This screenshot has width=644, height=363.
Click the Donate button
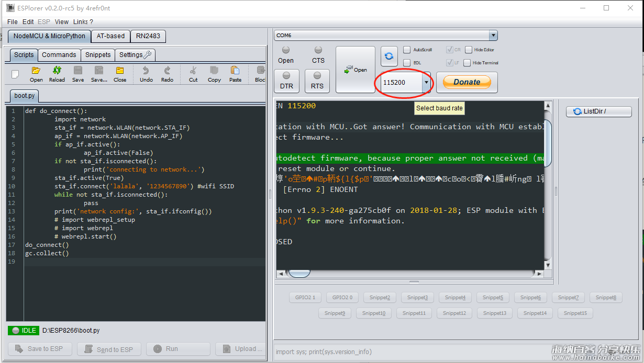coord(467,82)
